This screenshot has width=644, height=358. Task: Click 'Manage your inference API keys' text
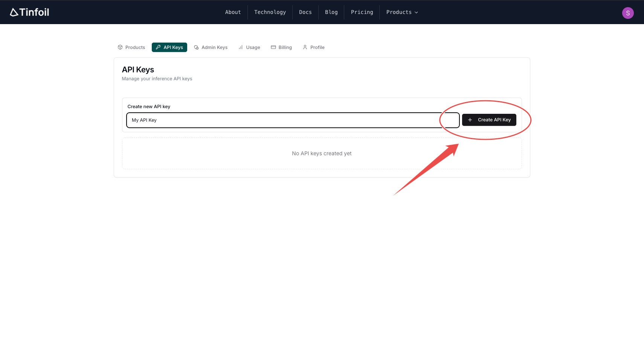pyautogui.click(x=157, y=79)
